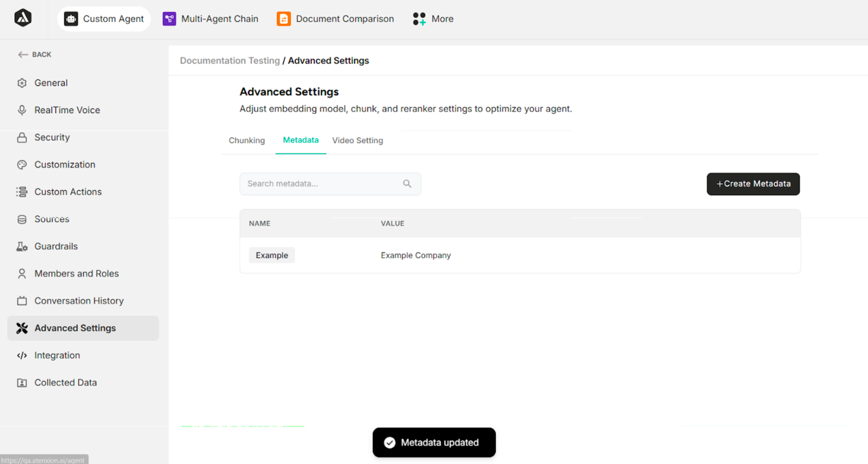Image resolution: width=868 pixels, height=464 pixels.
Task: Open Documentation Testing breadcrumb link
Action: pos(230,61)
